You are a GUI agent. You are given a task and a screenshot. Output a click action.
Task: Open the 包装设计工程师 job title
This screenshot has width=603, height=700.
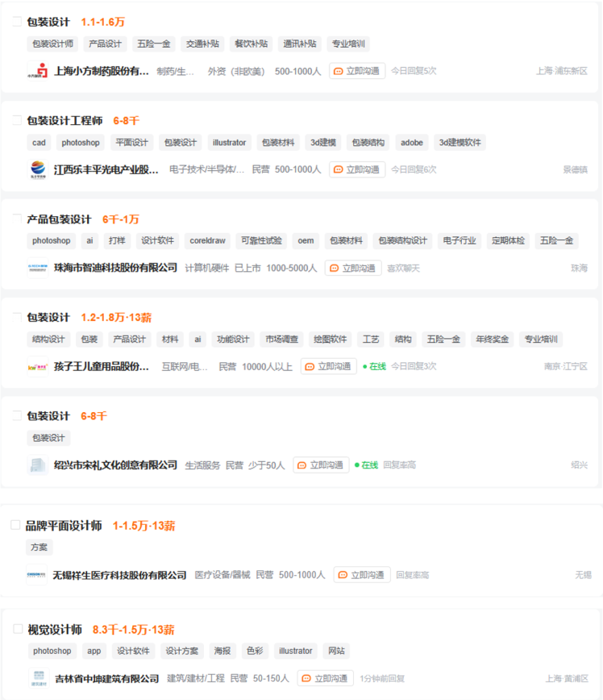[x=64, y=120]
